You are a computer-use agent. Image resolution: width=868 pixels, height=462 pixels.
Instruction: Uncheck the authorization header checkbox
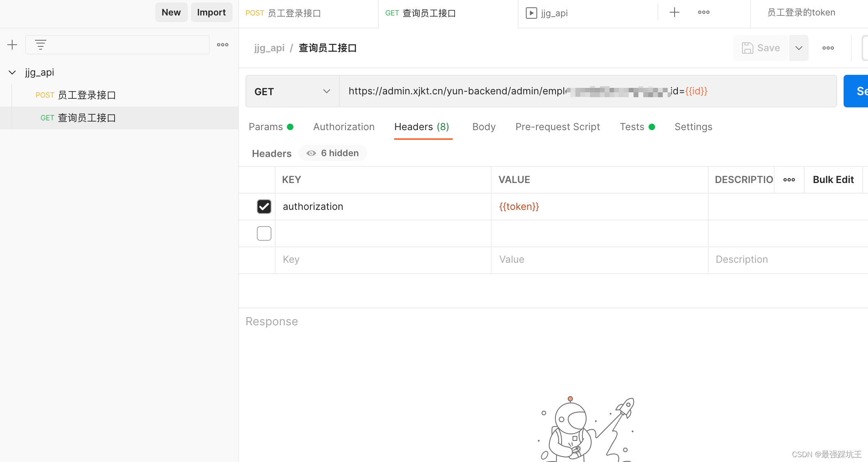[264, 207]
